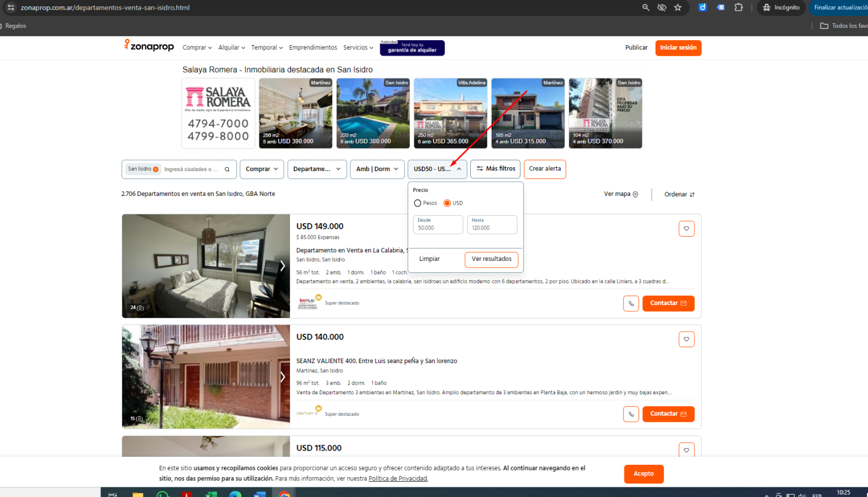Select the Pesos currency radio button
Image resolution: width=868 pixels, height=497 pixels.
pos(418,203)
